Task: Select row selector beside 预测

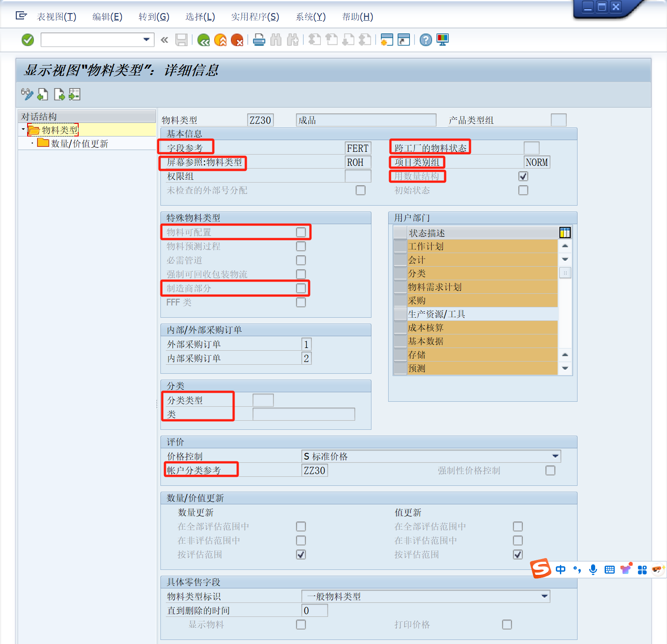Action: (x=400, y=368)
